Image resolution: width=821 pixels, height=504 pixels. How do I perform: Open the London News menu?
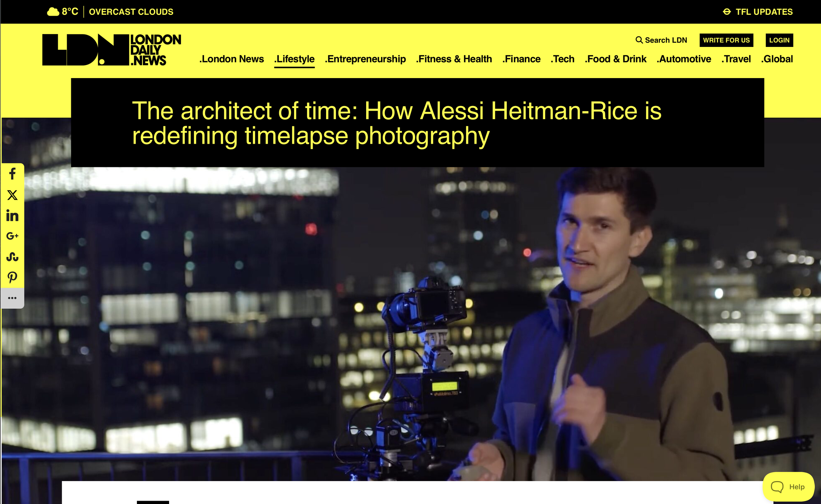(x=232, y=59)
